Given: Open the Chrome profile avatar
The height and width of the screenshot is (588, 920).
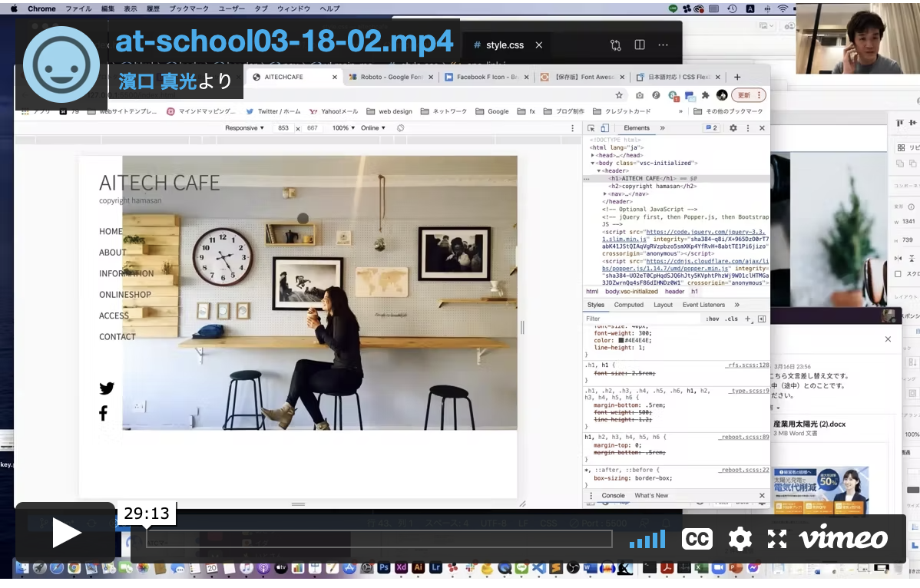Looking at the screenshot, I should tap(723, 95).
